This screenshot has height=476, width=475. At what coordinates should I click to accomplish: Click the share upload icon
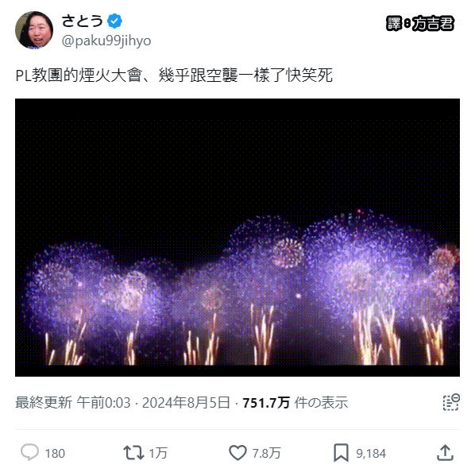click(445, 453)
